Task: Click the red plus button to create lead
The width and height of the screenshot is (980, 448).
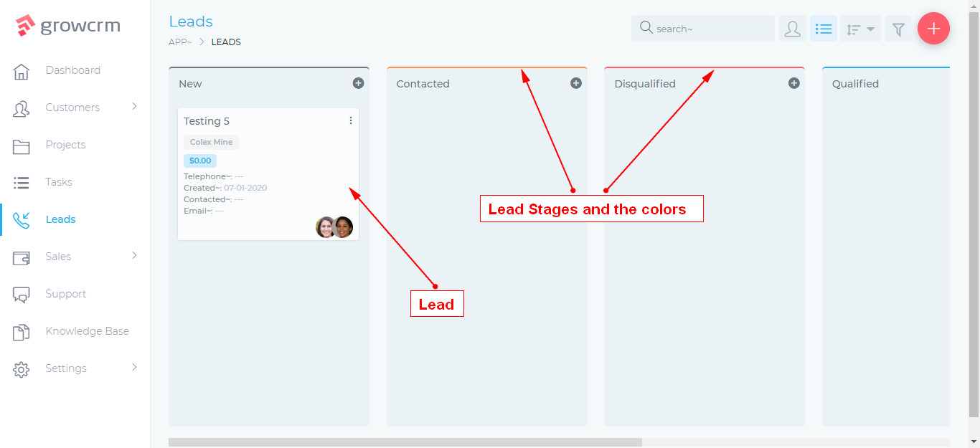Action: [933, 28]
